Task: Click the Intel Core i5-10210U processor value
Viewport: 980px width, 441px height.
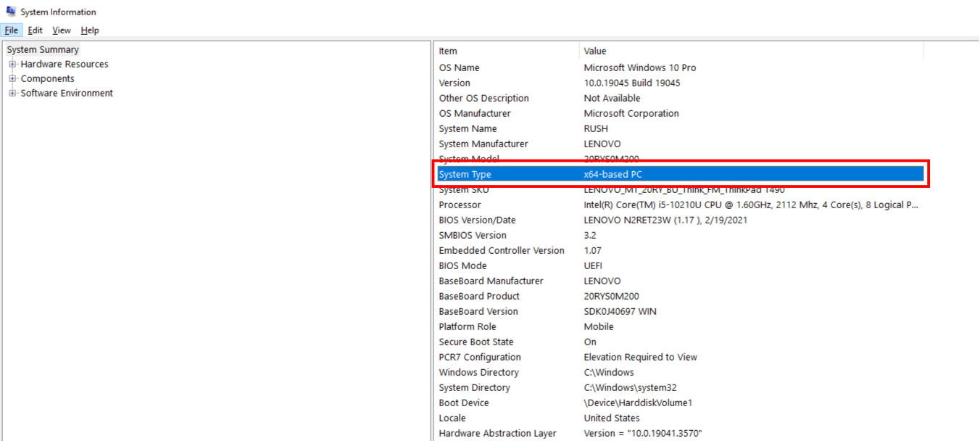Action: coord(751,205)
